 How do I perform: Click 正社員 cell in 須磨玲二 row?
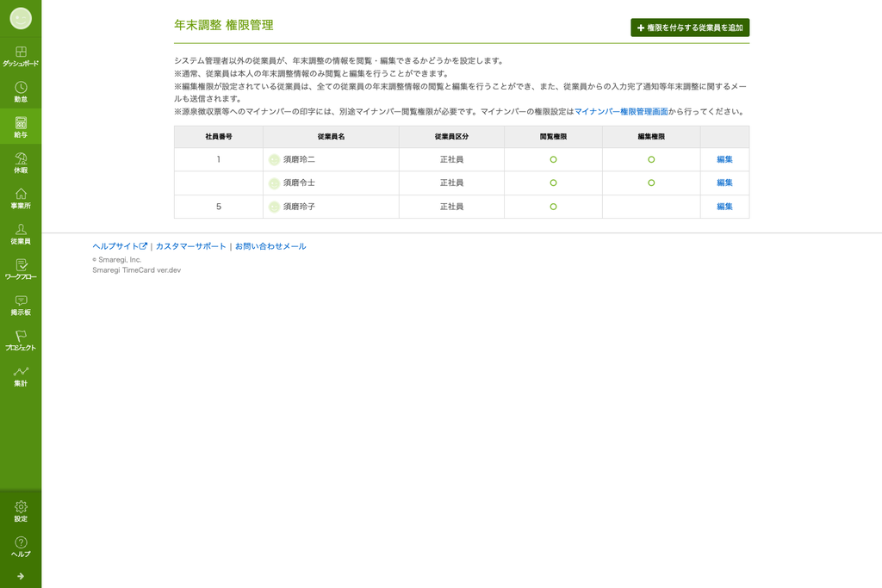(x=451, y=159)
